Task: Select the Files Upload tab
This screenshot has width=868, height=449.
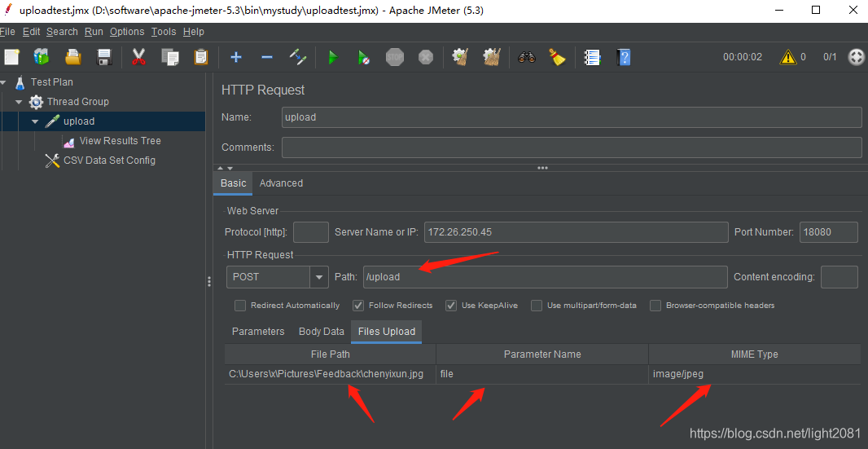Action: [x=387, y=332]
